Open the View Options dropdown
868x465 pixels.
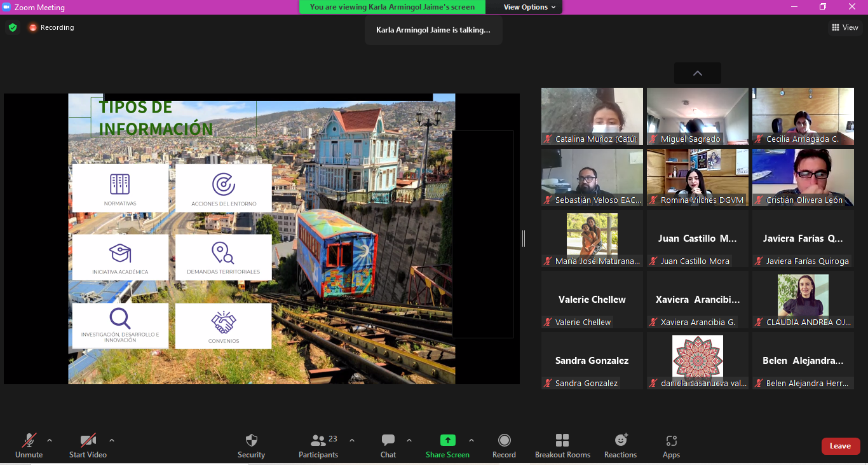tap(529, 7)
